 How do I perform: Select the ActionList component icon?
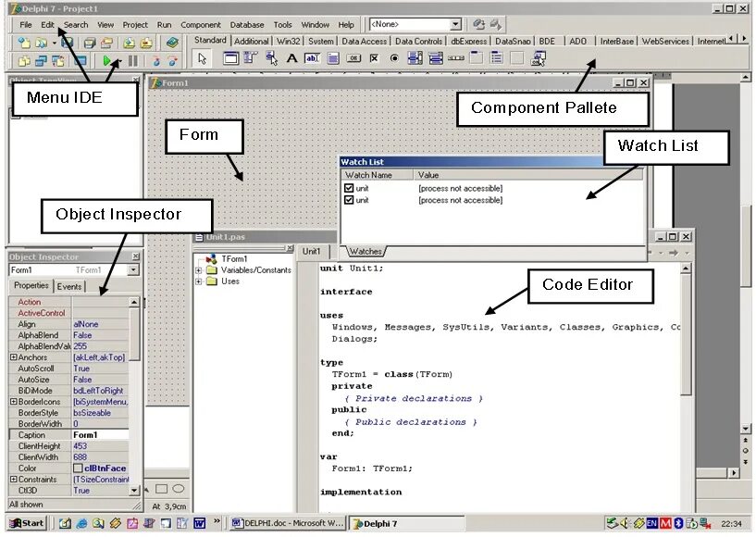pos(538,58)
